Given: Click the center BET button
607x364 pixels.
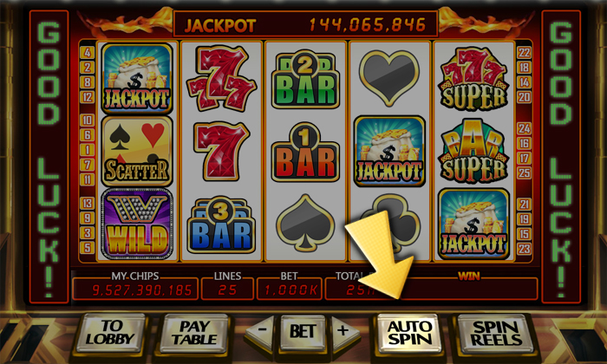Looking at the screenshot, I should (x=303, y=332).
